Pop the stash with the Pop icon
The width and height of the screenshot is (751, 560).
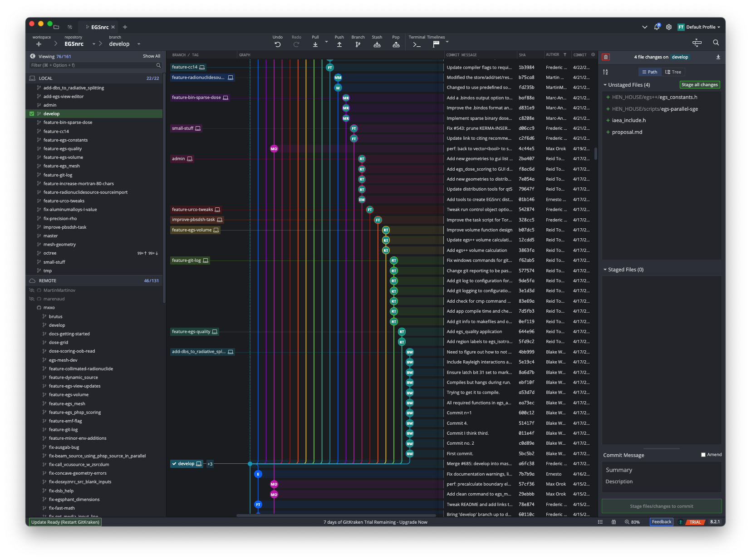click(396, 44)
